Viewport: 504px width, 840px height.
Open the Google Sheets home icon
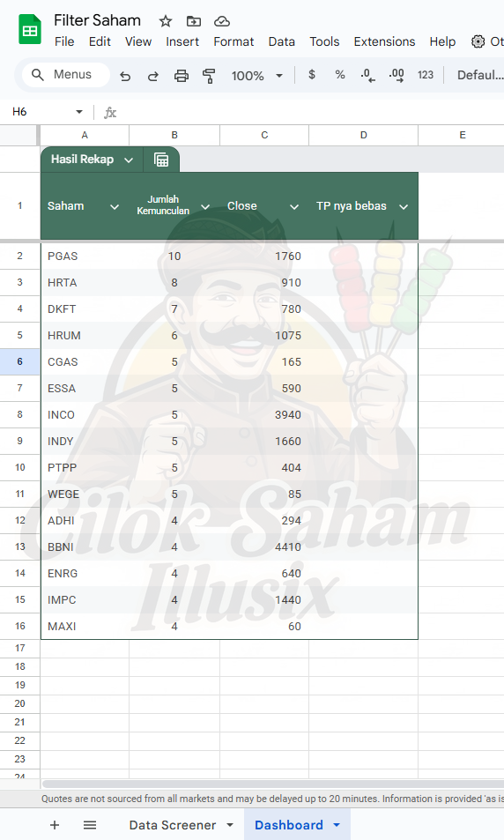pyautogui.click(x=30, y=29)
